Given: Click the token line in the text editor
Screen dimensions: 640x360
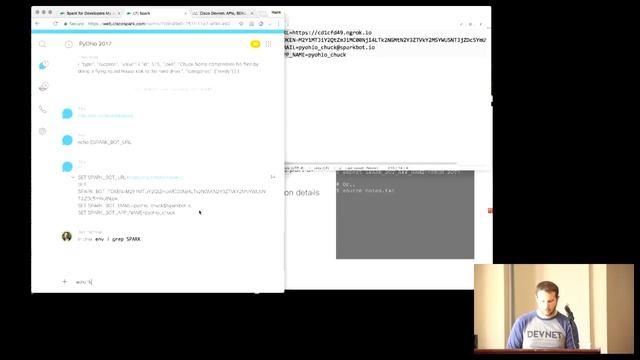Looking at the screenshot, I should click(x=385, y=40).
